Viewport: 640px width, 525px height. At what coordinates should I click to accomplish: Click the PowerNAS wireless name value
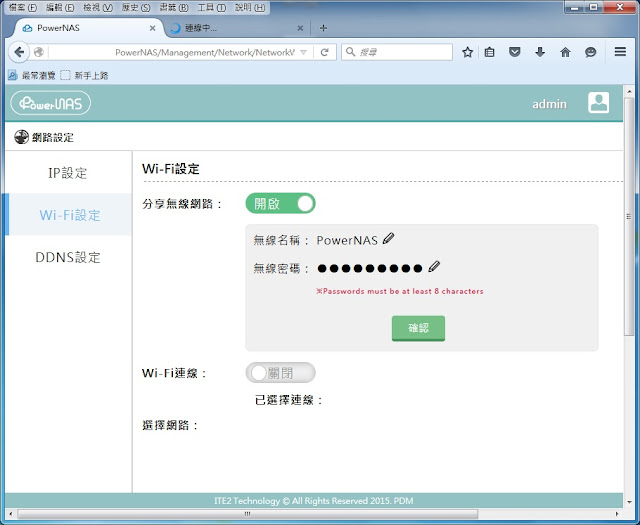click(347, 240)
